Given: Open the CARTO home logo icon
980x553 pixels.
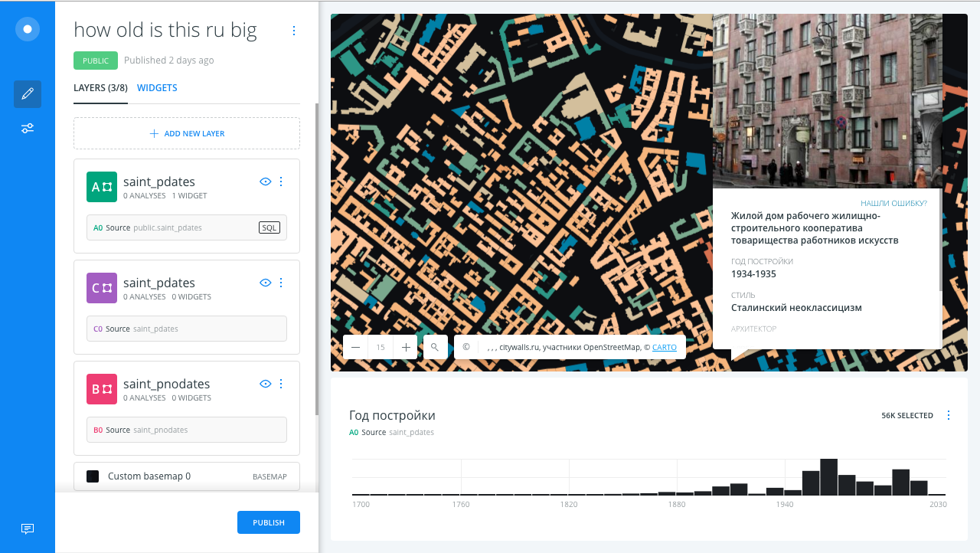Looking at the screenshot, I should click(28, 29).
